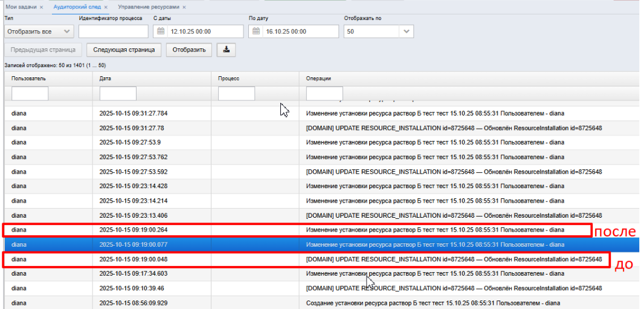The height and width of the screenshot is (309, 644).
Task: Select row dated 2025-10-15 08:56:09.929
Action: pyautogui.click(x=322, y=303)
